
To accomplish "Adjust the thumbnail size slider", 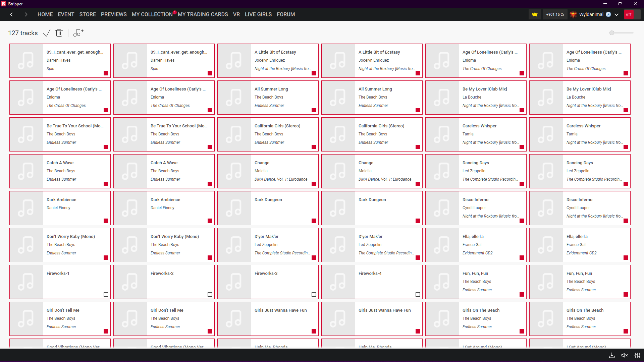I will [x=622, y=33].
